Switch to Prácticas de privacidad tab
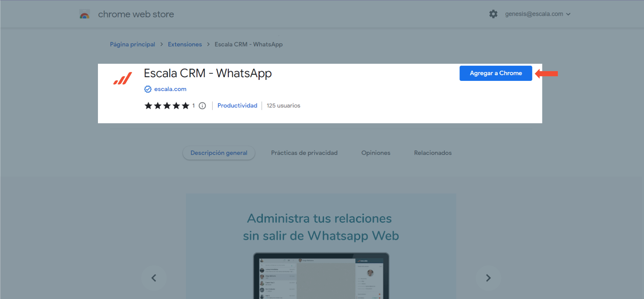 click(304, 153)
